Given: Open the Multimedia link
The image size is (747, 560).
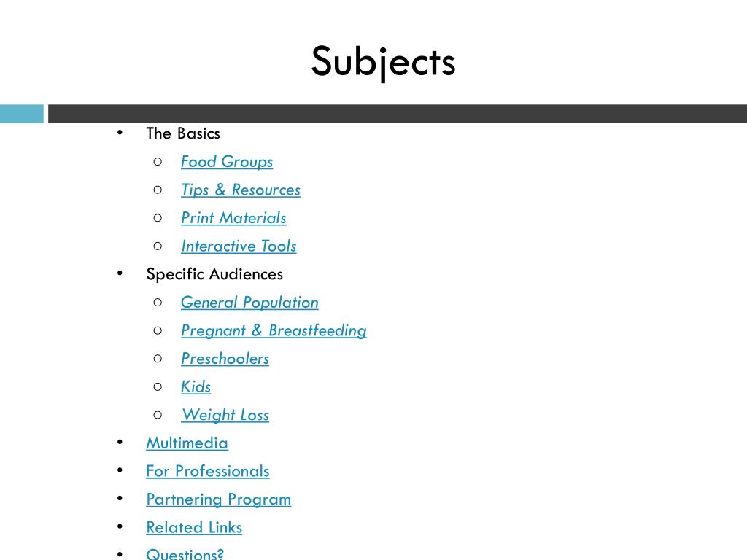Looking at the screenshot, I should pos(187,443).
